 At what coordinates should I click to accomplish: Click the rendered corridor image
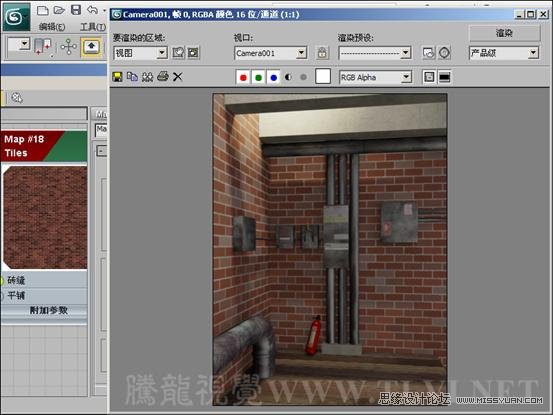click(330, 250)
